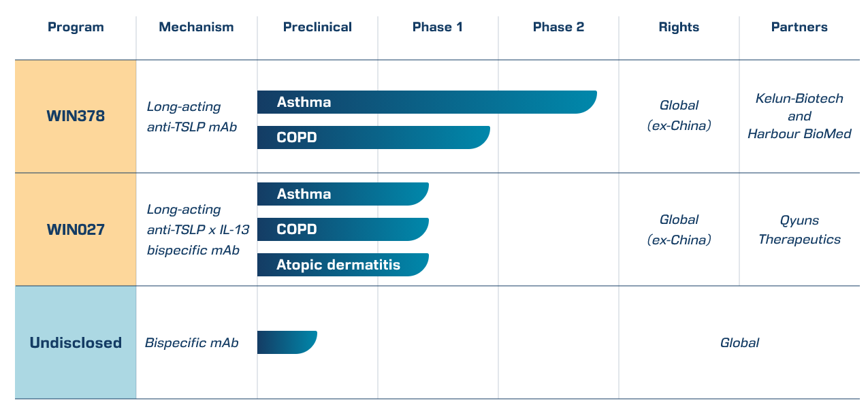Select the Atopic dermatitis progress bar
Viewport: 868px width, 405px height.
coord(342,265)
